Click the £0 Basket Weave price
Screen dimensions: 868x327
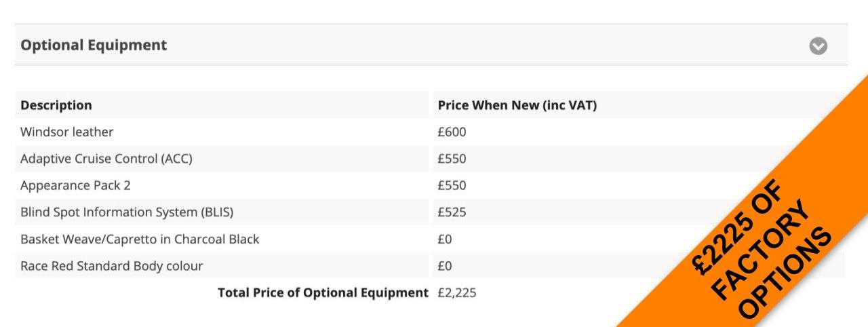tap(445, 239)
